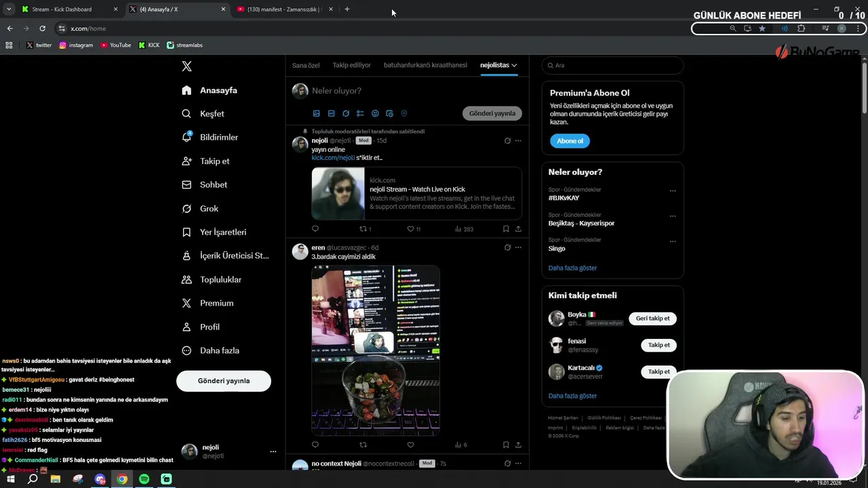This screenshot has width=868, height=488.
Task: Open nejoli Stream Kick link card
Action: click(416, 193)
